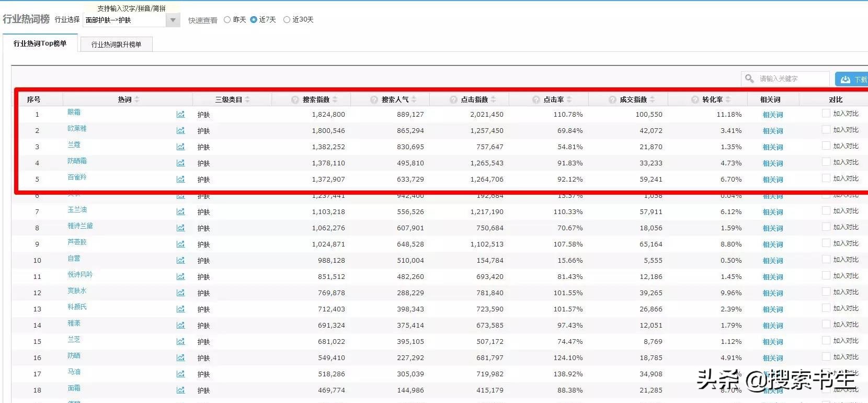Open the 悦诗风吟 hot word link
Screen dimensions: 868x403
coord(80,274)
